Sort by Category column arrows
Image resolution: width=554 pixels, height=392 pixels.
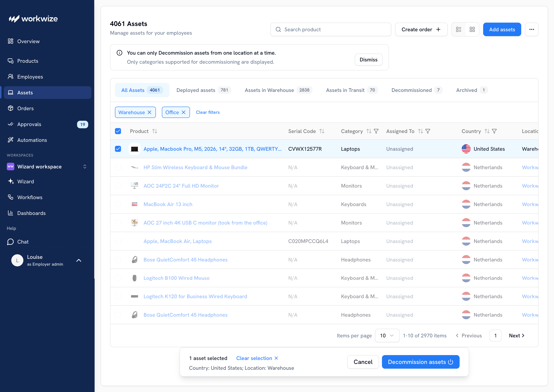tap(369, 131)
